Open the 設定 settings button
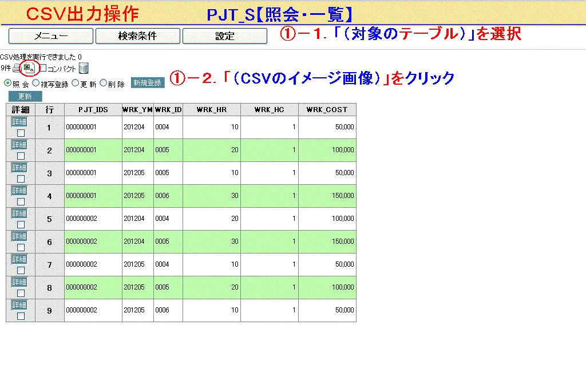The width and height of the screenshot is (586, 392). (x=224, y=36)
